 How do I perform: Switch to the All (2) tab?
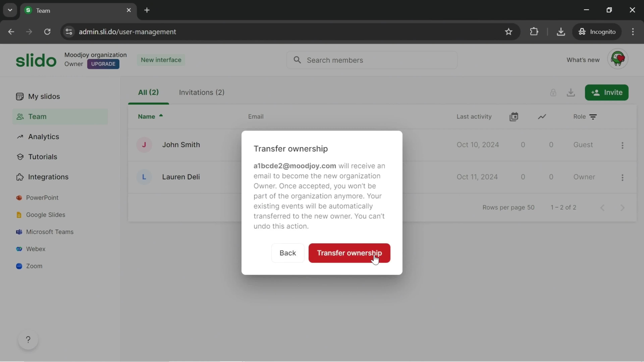148,92
